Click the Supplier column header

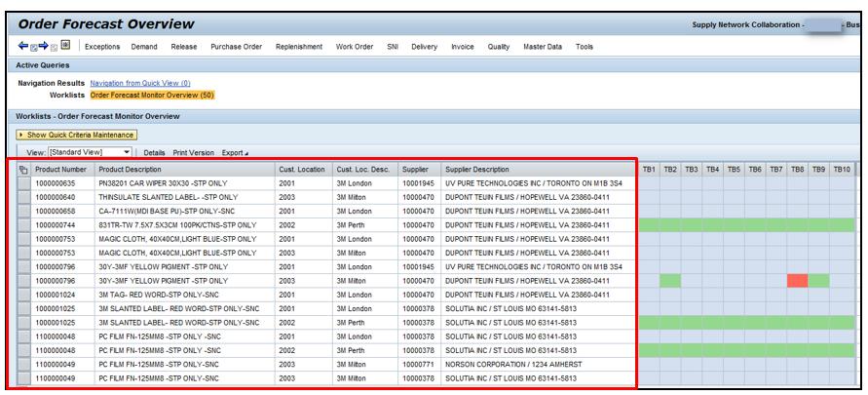pos(419,170)
